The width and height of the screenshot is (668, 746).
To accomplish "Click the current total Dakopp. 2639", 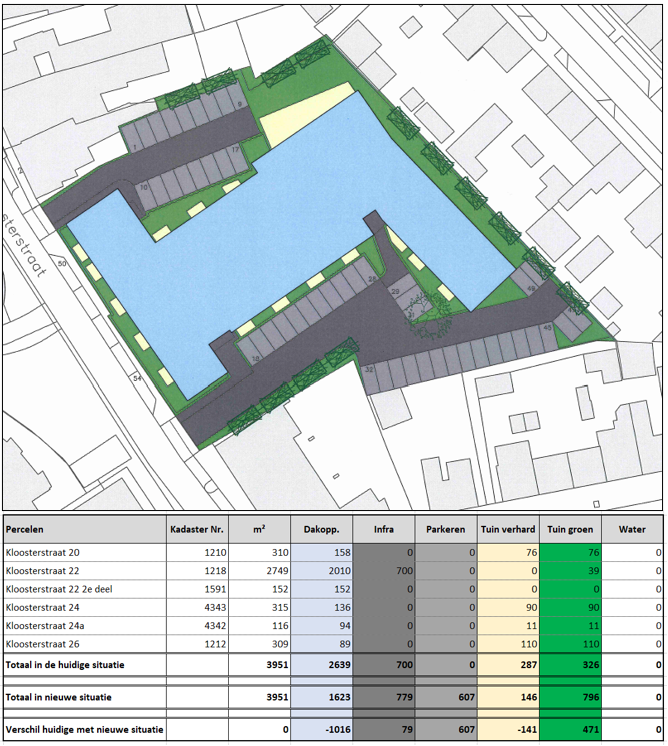I will (339, 665).
